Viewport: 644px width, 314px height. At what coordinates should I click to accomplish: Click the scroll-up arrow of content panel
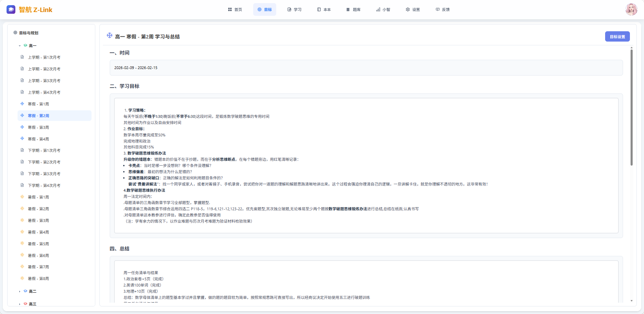[x=632, y=47]
